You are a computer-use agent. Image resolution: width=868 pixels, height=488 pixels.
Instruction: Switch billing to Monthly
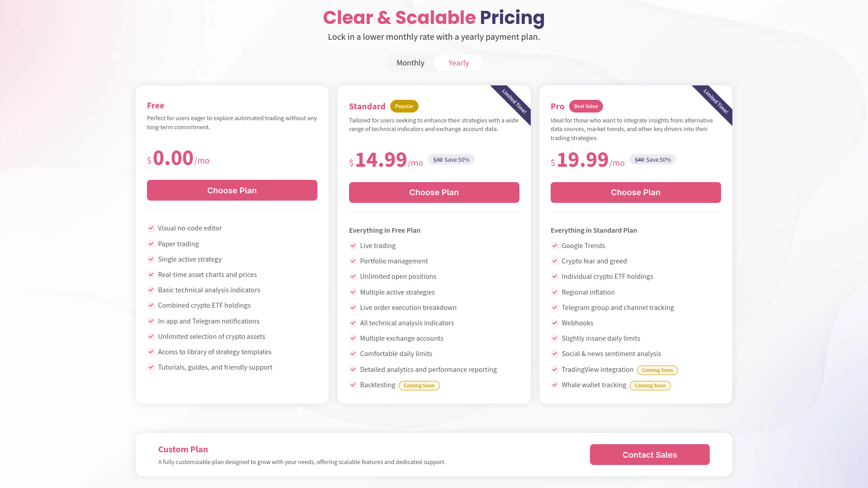pyautogui.click(x=410, y=63)
